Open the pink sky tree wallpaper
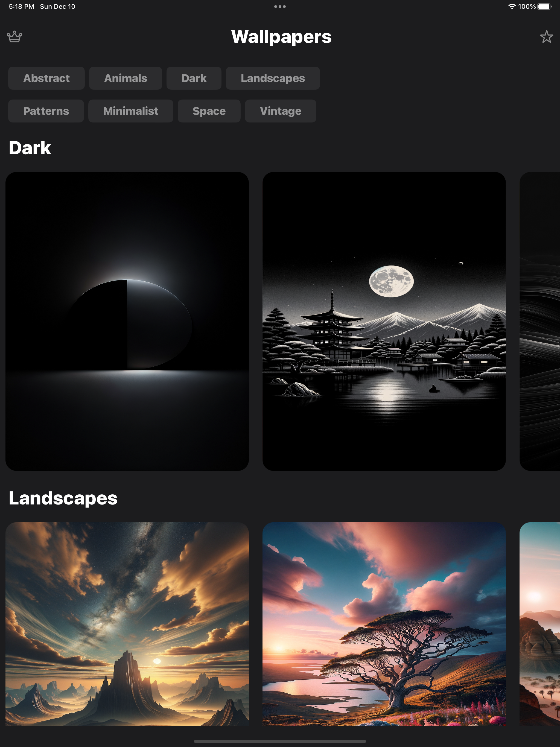Image resolution: width=560 pixels, height=747 pixels. point(384,624)
